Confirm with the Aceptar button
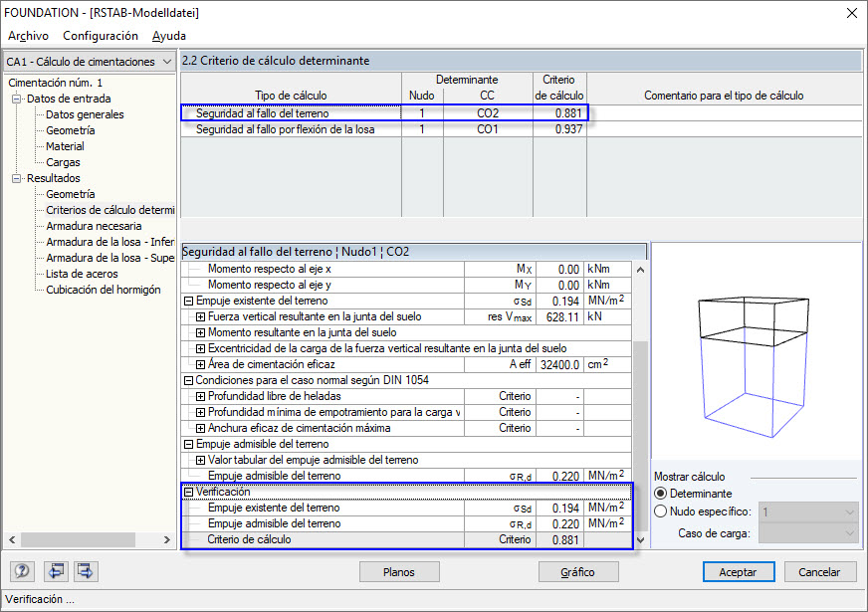Screen dimensions: 868x612 (738, 571)
